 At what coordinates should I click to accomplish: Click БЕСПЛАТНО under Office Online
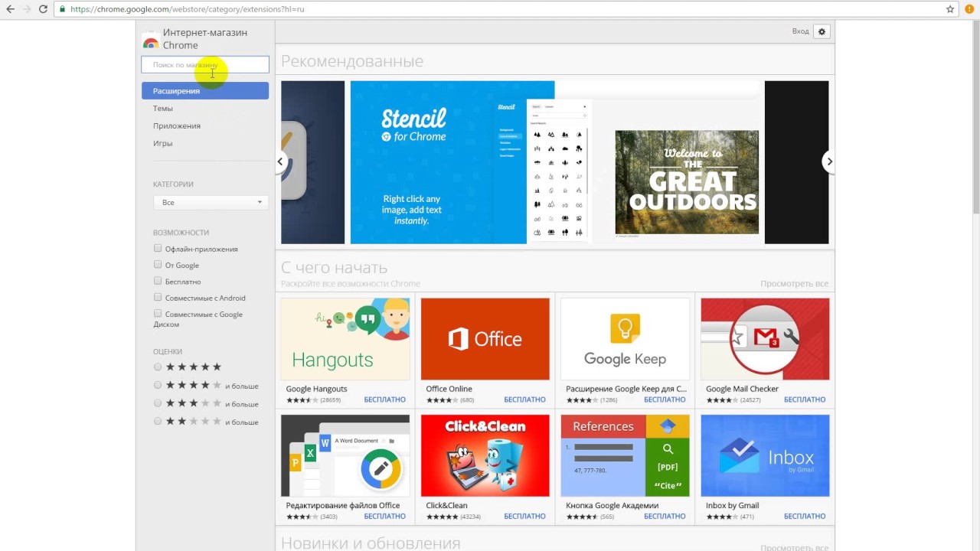[525, 399]
